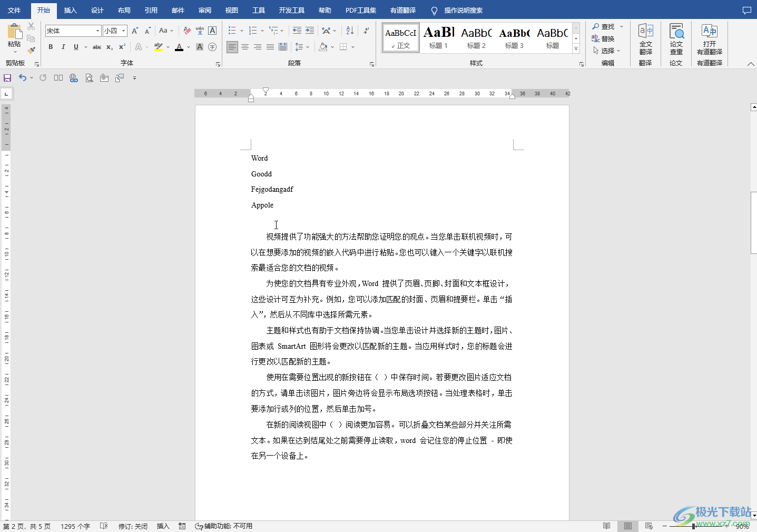
Task: Click the word count 1295 个字
Action: pyautogui.click(x=75, y=526)
